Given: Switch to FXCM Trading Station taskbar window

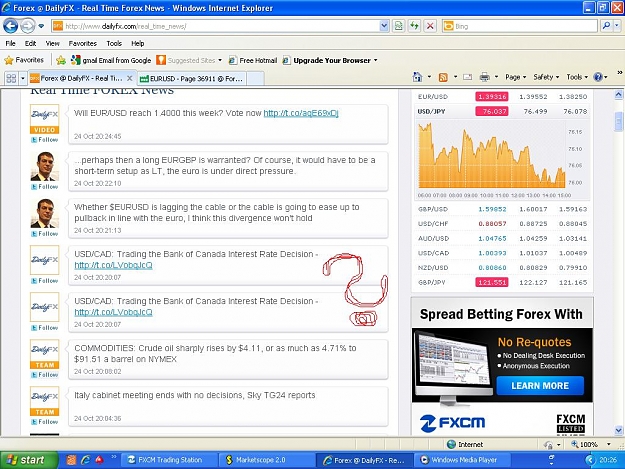Looking at the screenshot, I should (x=169, y=460).
